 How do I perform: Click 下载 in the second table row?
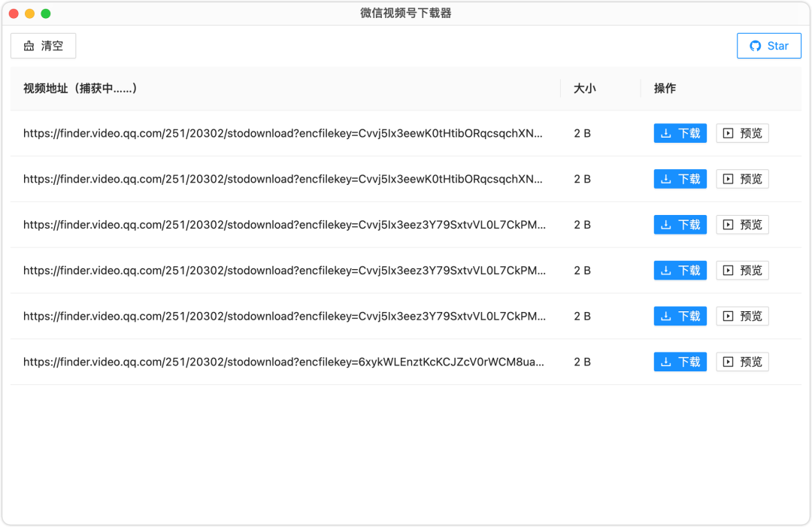[680, 179]
